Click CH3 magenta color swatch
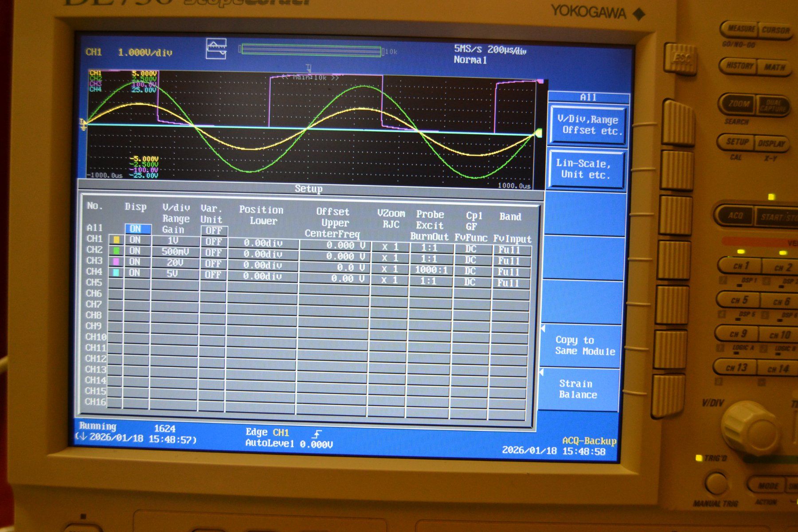This screenshot has width=798, height=532. pos(116,262)
